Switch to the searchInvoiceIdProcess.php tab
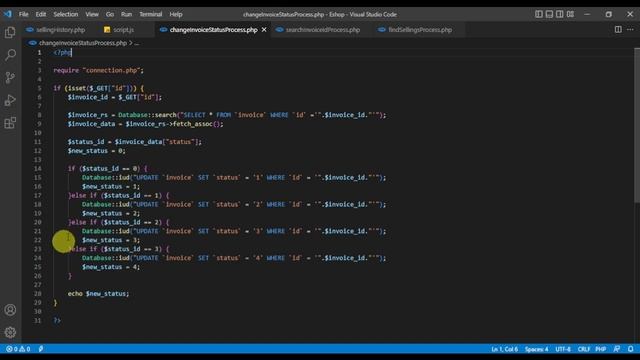640x360 pixels. [322, 30]
